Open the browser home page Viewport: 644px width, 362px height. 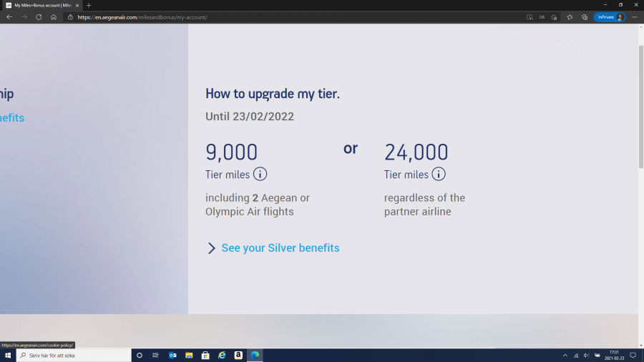coord(54,17)
